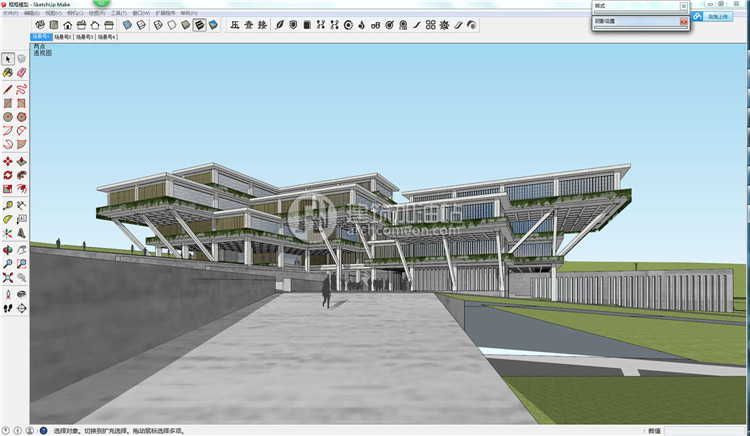Enable Shaded face style

point(186,25)
